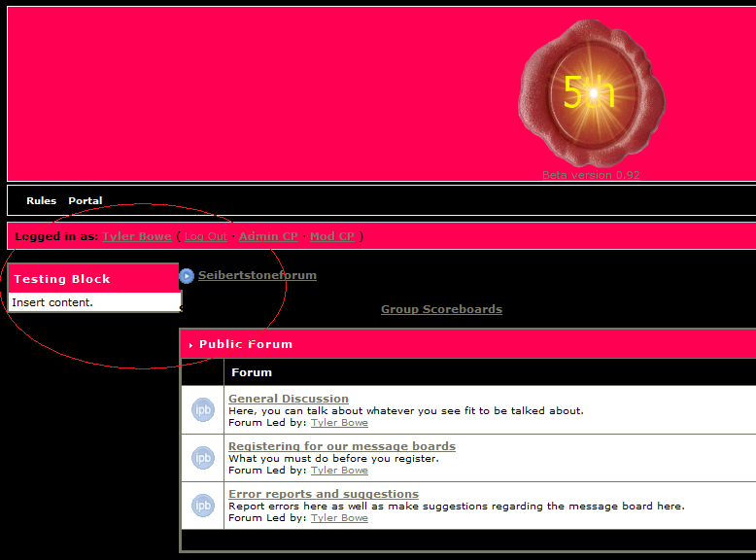
Task: Collapse the Public Forum category arrow
Action: [x=190, y=345]
